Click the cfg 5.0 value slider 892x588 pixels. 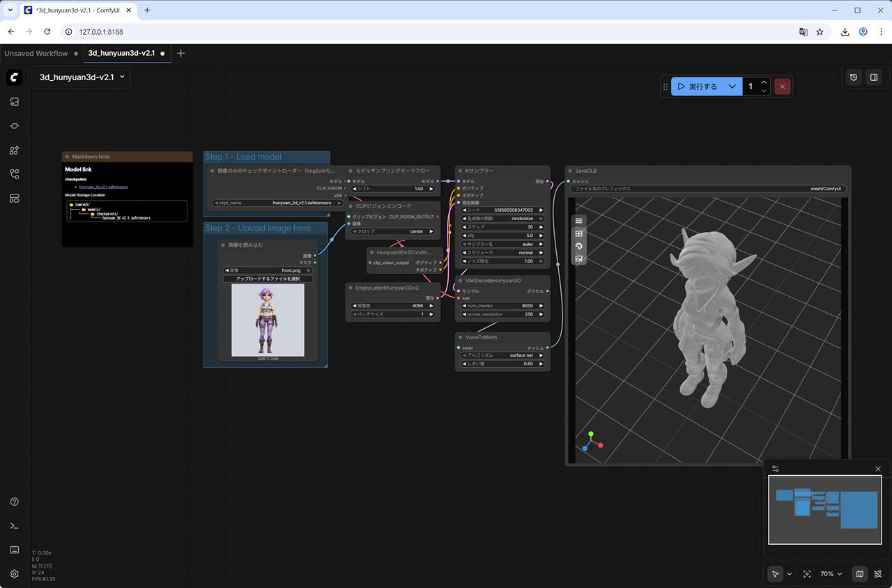point(502,235)
